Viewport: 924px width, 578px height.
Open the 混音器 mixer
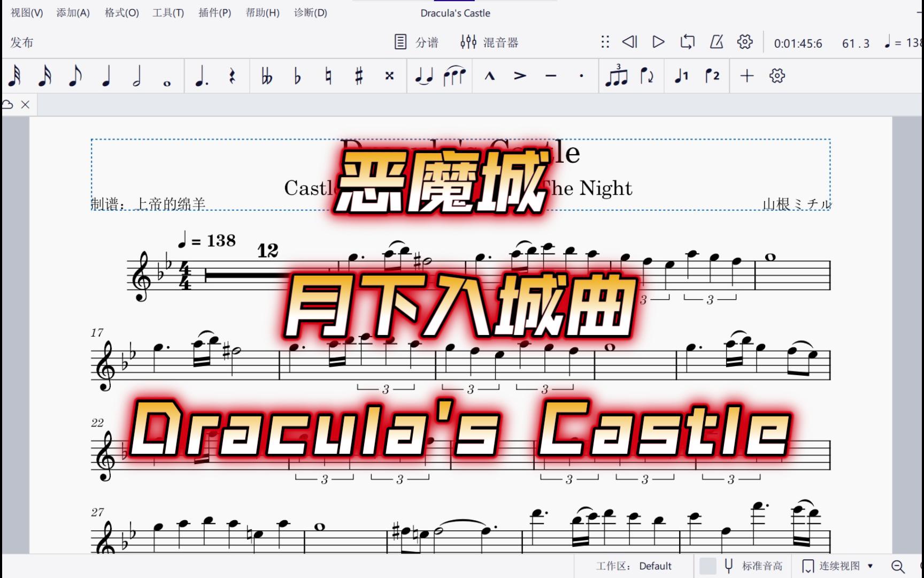[489, 42]
